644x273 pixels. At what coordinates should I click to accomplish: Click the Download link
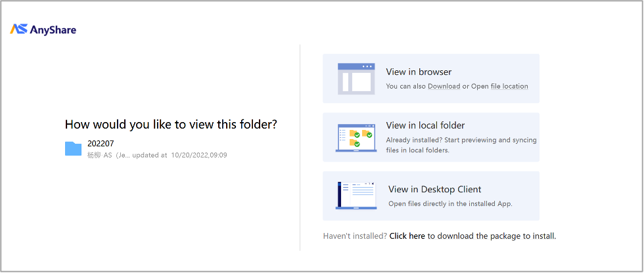click(x=444, y=87)
